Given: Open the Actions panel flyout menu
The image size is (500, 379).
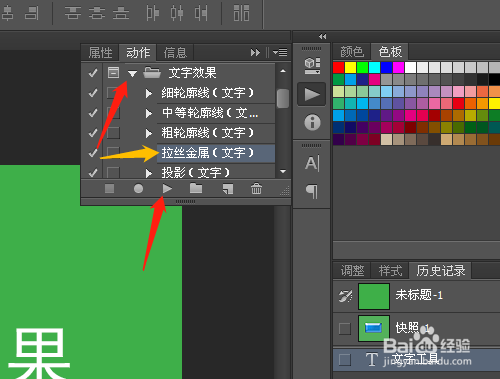Looking at the screenshot, I should 280,52.
